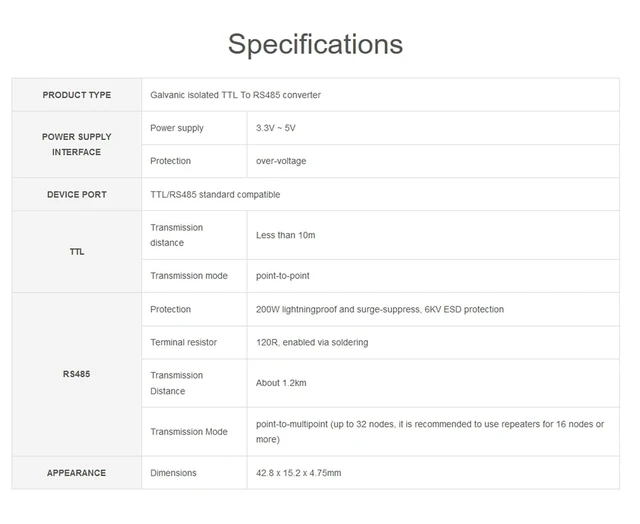Select the point-to-point transmission mode value

point(282,276)
